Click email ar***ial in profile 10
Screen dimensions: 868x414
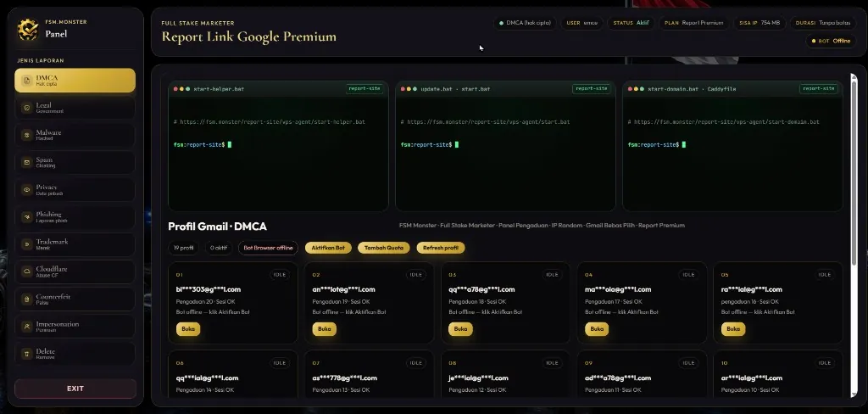click(752, 378)
